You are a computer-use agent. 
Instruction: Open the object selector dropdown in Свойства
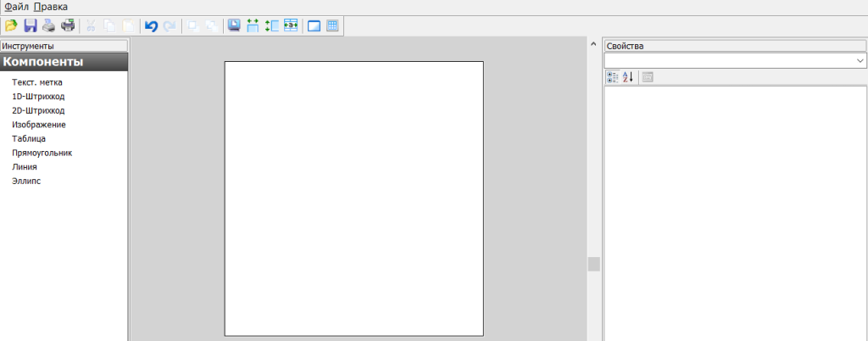tap(860, 60)
